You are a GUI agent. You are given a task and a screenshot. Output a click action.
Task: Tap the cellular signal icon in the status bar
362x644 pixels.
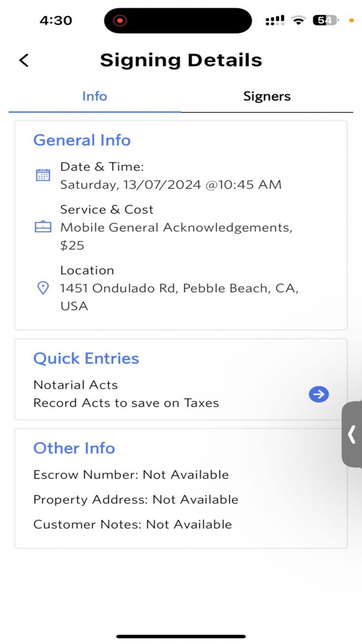tap(275, 21)
